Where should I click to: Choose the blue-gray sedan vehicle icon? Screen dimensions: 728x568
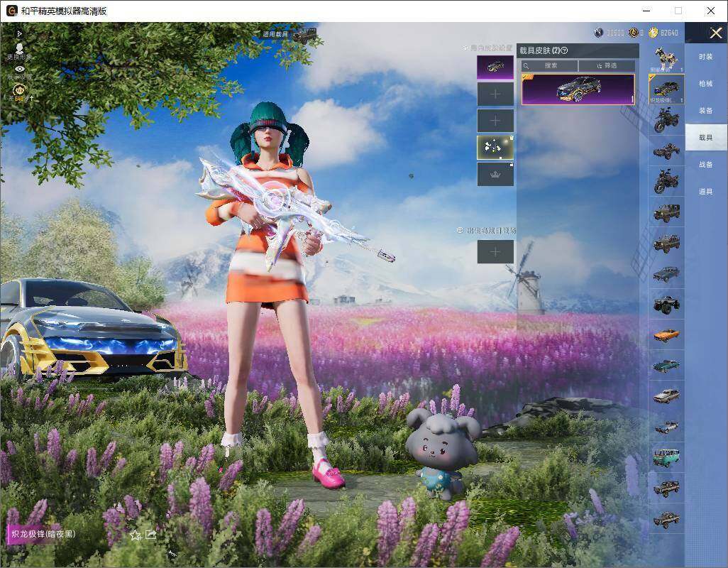666,273
